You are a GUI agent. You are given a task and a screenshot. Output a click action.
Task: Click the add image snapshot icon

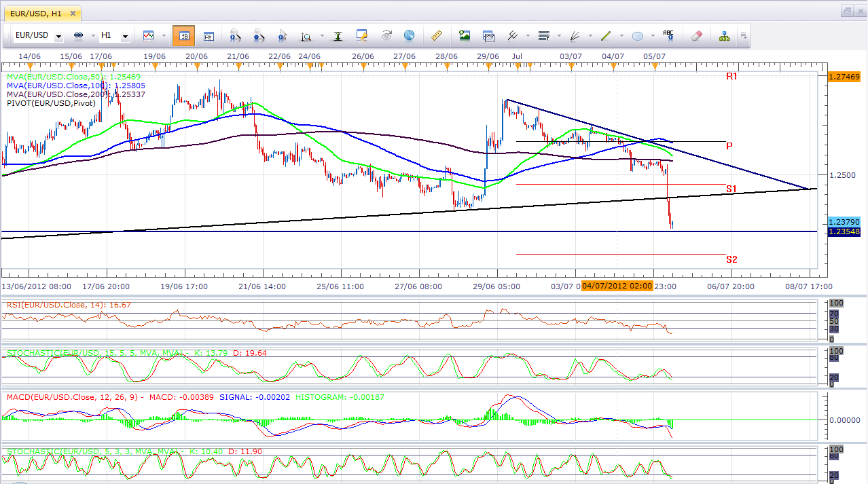pyautogui.click(x=465, y=35)
